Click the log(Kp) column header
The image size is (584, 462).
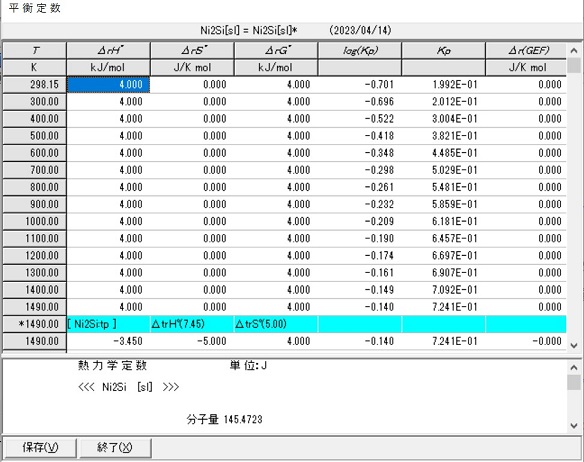360,50
